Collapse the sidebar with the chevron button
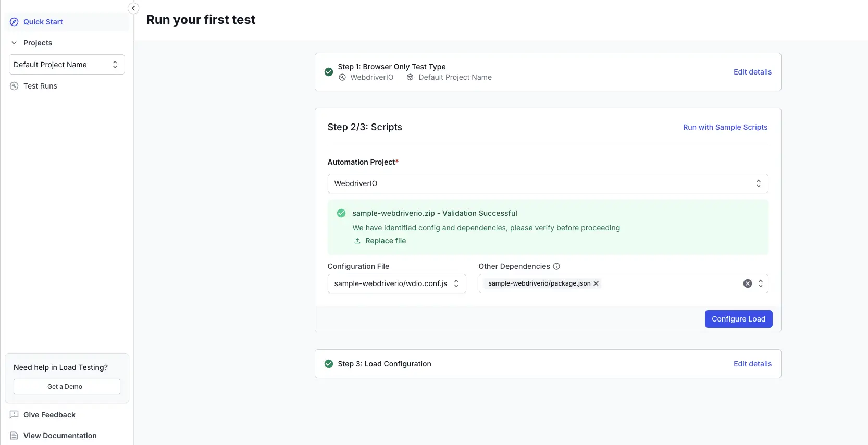868x445 pixels. [133, 8]
